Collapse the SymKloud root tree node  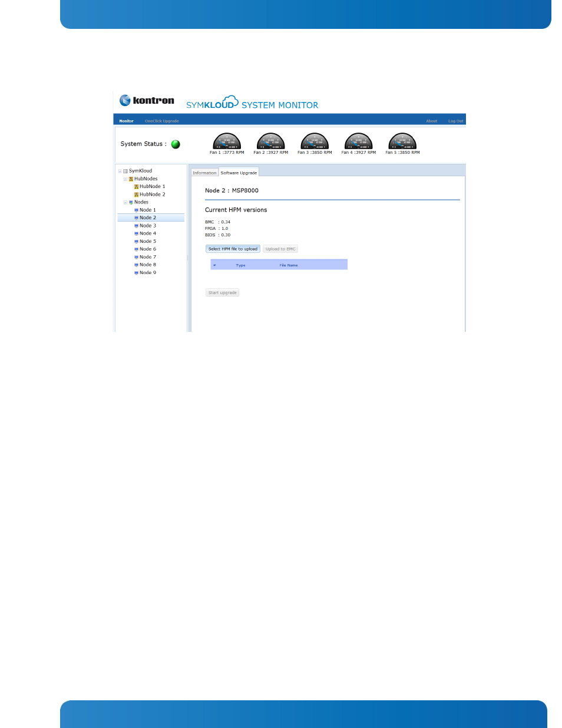pyautogui.click(x=120, y=171)
